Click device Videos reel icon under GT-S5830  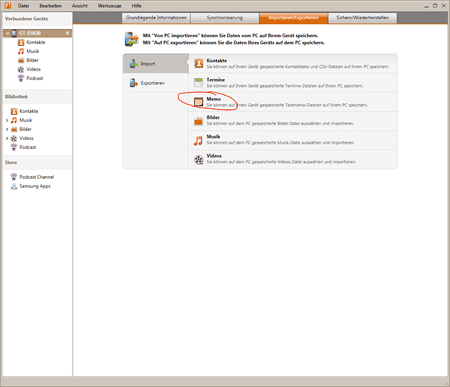pos(21,69)
